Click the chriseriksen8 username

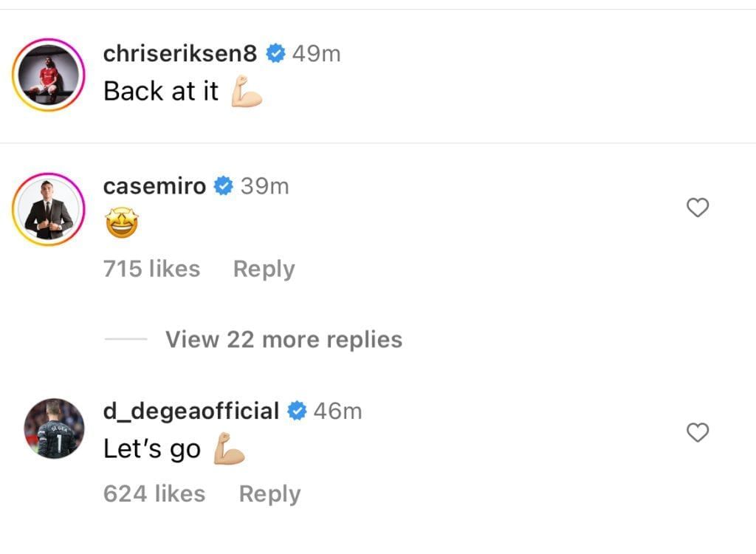180,53
